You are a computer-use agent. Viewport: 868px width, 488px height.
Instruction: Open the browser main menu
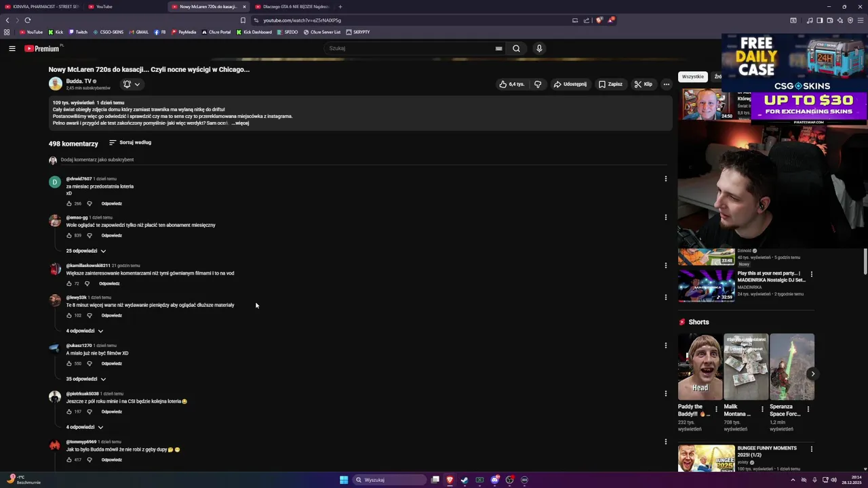tap(861, 20)
